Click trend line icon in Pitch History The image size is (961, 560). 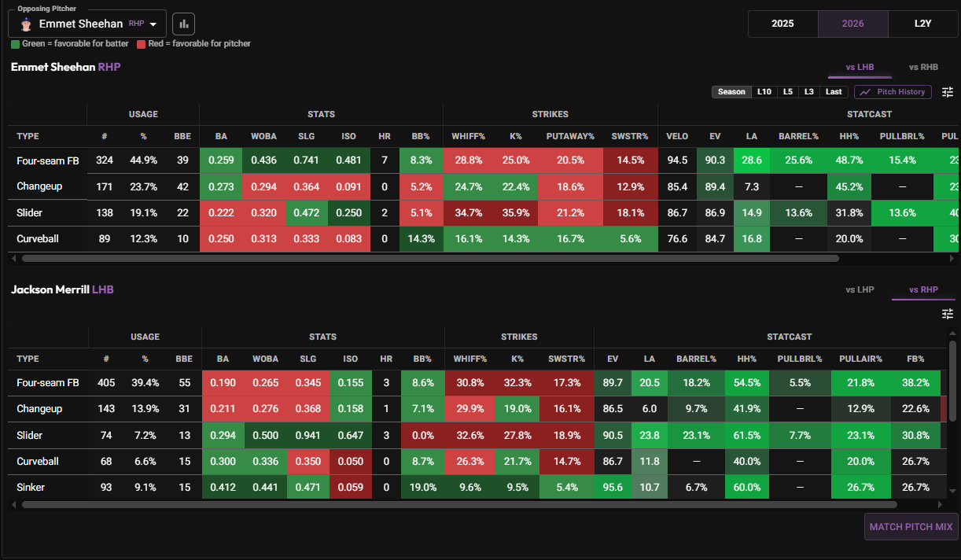[865, 92]
